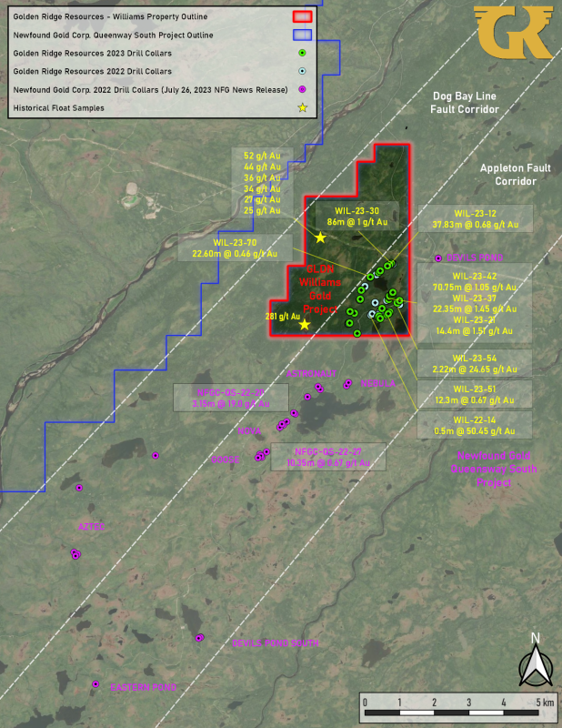Image resolution: width=562 pixels, height=728 pixels.
Task: Click the WIL-23-12 37.83m @ 0.68 g/t callout
Action: [x=476, y=218]
